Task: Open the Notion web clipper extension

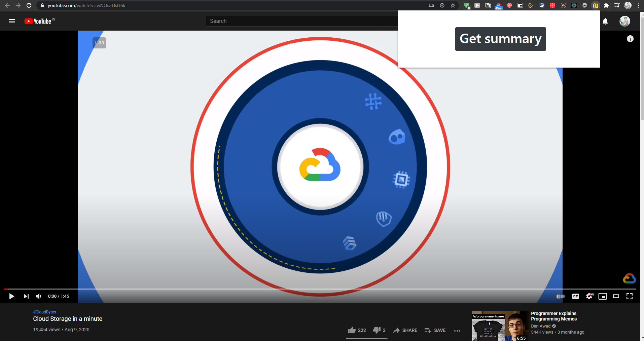Action: pos(488,5)
